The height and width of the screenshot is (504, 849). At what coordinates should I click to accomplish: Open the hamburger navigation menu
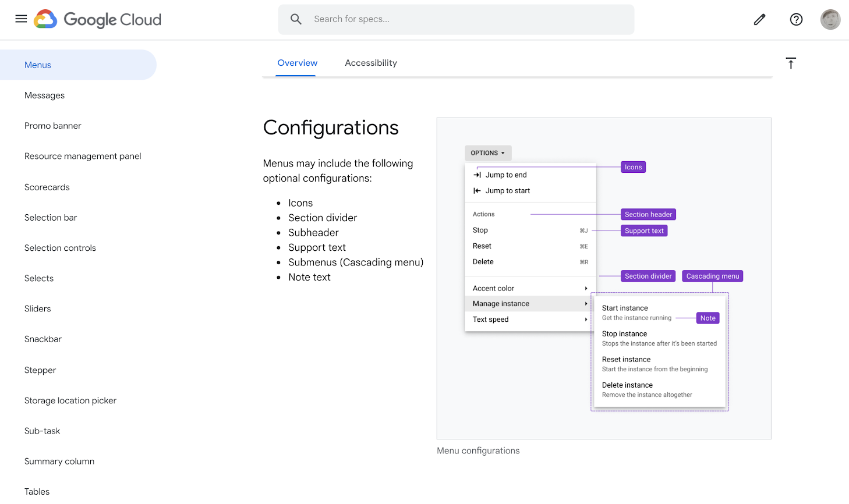[x=21, y=19]
